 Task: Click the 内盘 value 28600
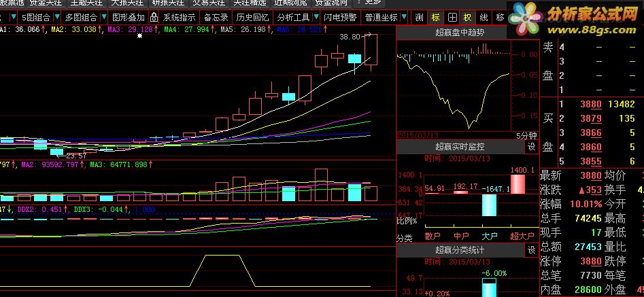pyautogui.click(x=588, y=290)
